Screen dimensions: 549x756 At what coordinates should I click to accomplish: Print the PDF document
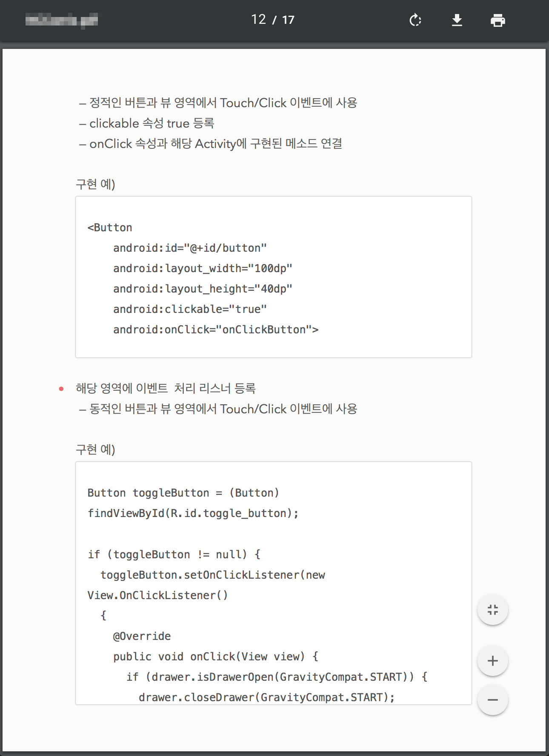pyautogui.click(x=498, y=20)
